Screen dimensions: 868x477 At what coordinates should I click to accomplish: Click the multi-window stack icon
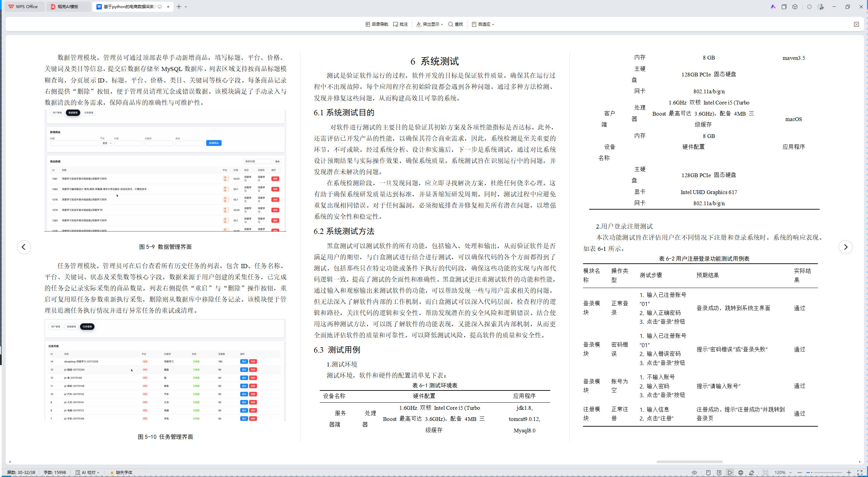point(784,7)
